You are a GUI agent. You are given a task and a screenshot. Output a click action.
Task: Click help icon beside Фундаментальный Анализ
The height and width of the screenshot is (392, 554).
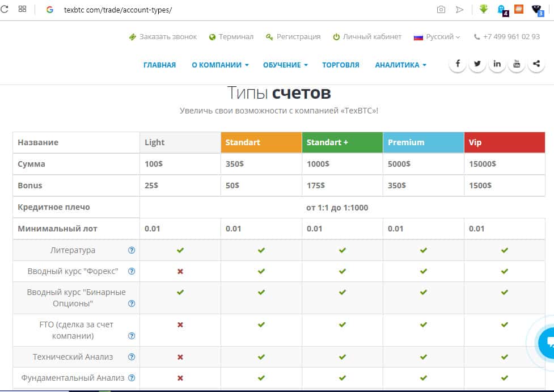(x=132, y=378)
